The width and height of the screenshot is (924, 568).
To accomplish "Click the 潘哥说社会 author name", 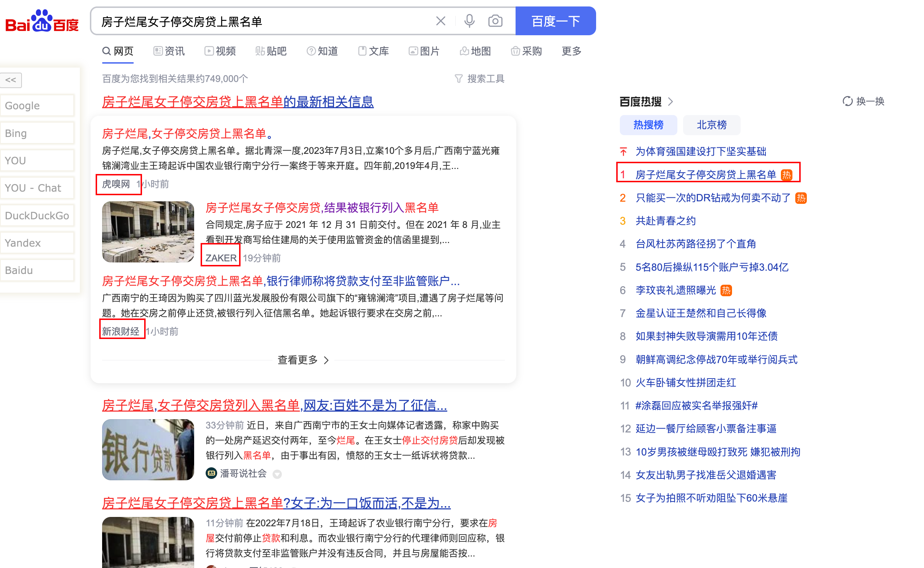I will coord(243,473).
